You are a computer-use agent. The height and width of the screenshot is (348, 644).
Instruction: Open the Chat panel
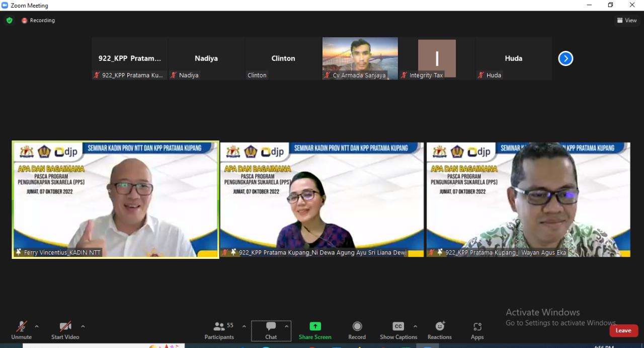(x=271, y=330)
